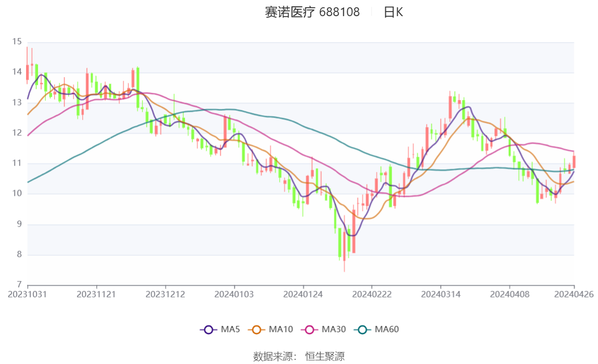The image size is (598, 364).
Task: Click the MA60 teal legend circle icon
Action: pyautogui.click(x=362, y=330)
